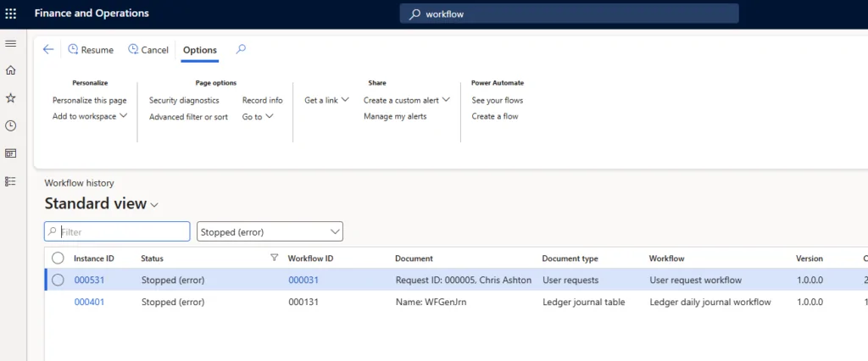Open Modules list icon in sidebar
Screen dimensions: 868x361
click(x=10, y=181)
